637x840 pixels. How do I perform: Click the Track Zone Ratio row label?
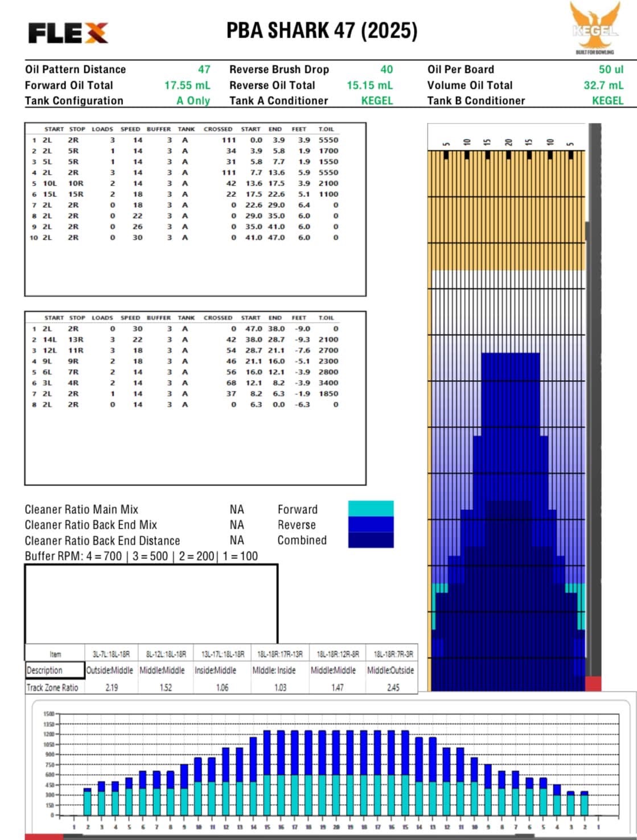click(x=52, y=687)
